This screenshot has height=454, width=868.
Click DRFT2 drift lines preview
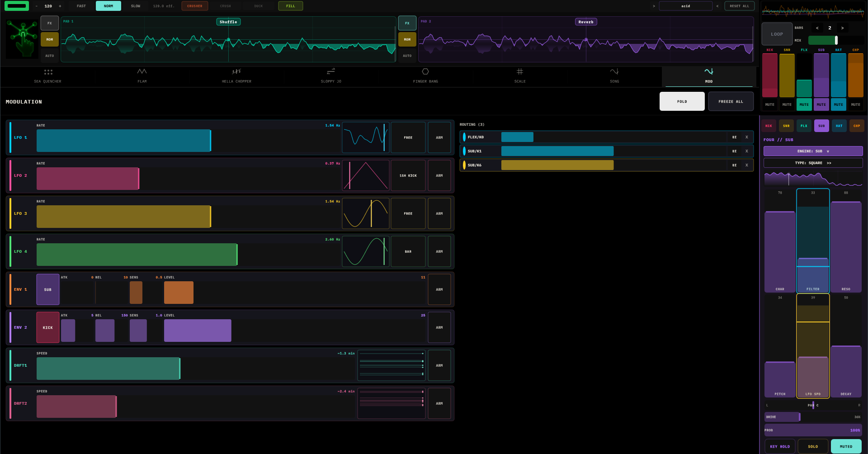[392, 403]
